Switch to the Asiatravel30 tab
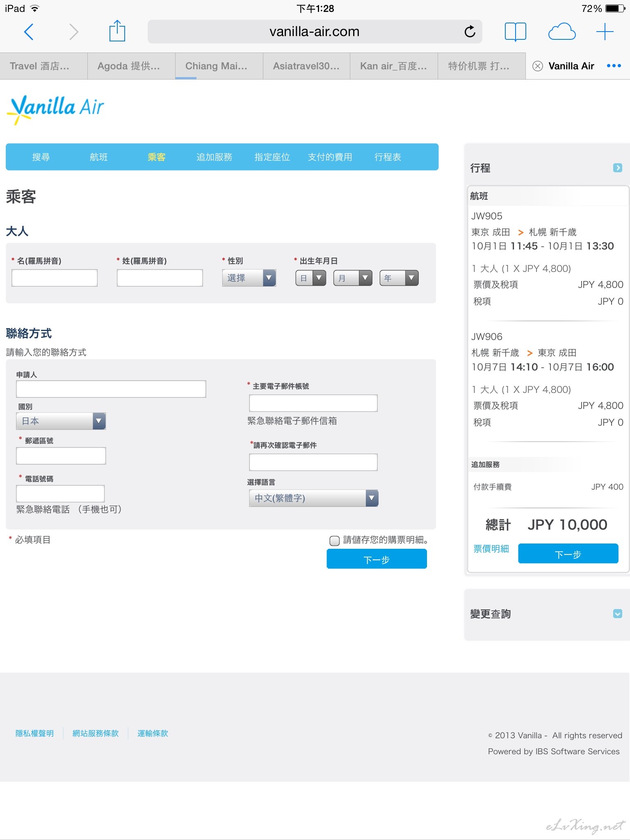The width and height of the screenshot is (630, 840). pos(306,66)
